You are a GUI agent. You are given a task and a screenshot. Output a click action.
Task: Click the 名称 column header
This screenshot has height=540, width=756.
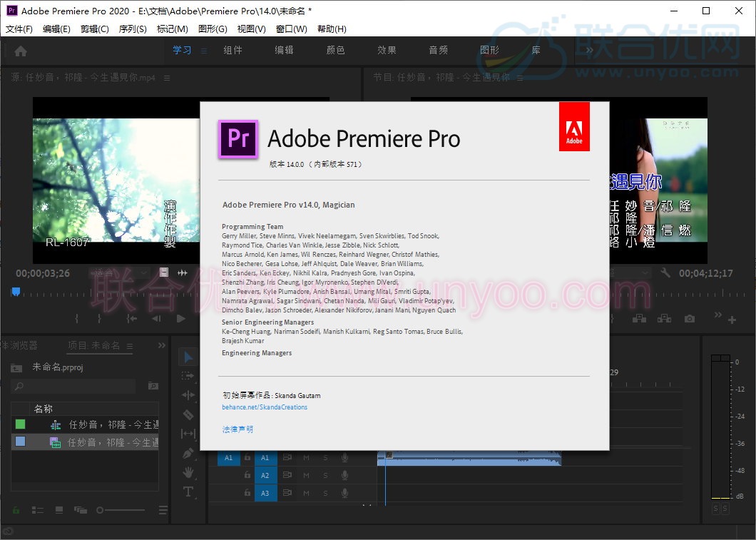(44, 409)
